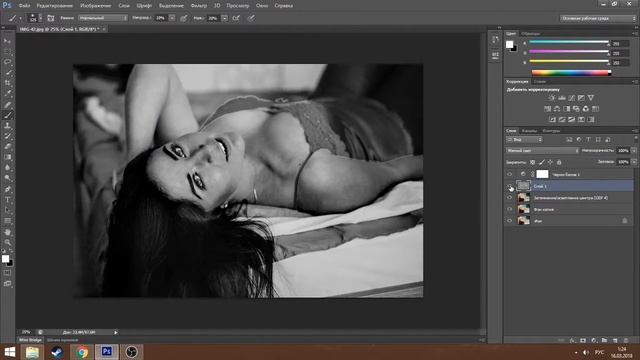640x360 pixels.
Task: Open the History panel icon in dock
Action: pyautogui.click(x=495, y=40)
